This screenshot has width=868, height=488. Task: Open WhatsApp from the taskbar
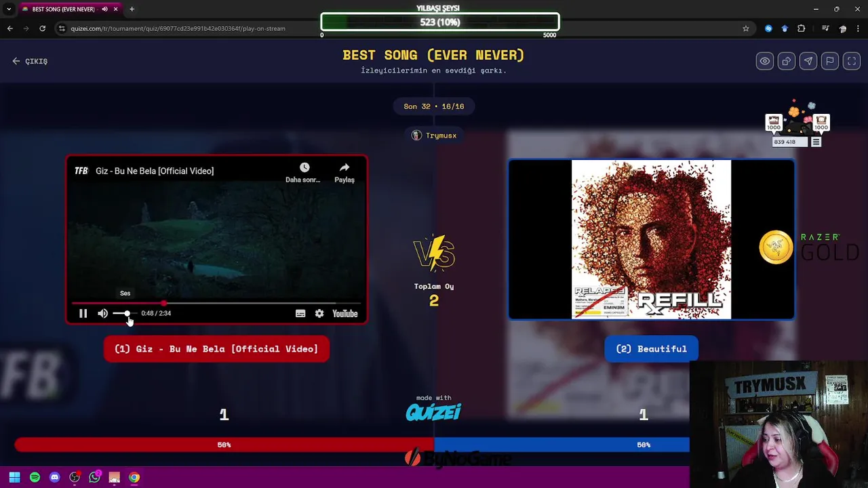[94, 477]
